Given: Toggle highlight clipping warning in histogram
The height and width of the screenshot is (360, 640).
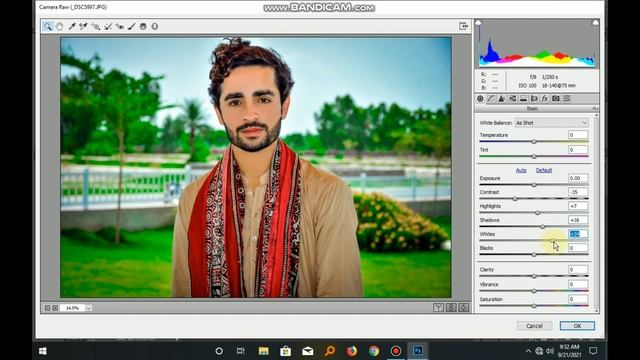Looking at the screenshot, I should (596, 22).
